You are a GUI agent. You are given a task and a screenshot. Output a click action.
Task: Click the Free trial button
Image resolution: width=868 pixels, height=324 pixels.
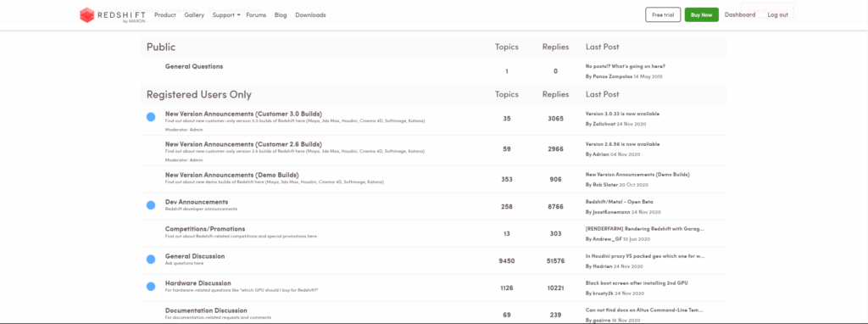(x=663, y=15)
